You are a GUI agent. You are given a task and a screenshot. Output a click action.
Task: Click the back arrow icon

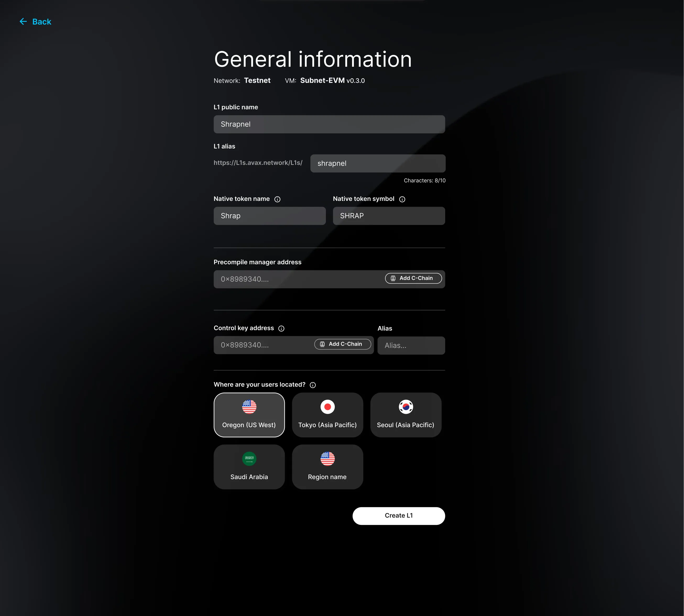23,22
